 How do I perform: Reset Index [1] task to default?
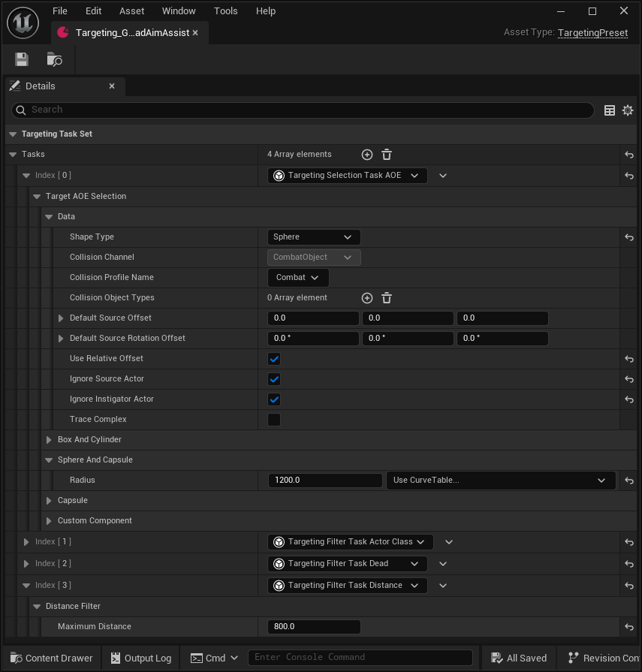point(628,542)
